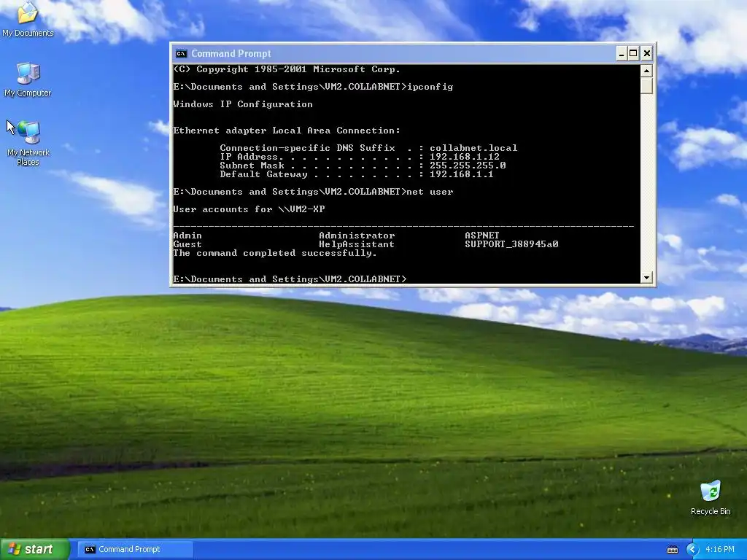This screenshot has width=747, height=560.
Task: Minimize the Command Prompt window
Action: [x=622, y=53]
